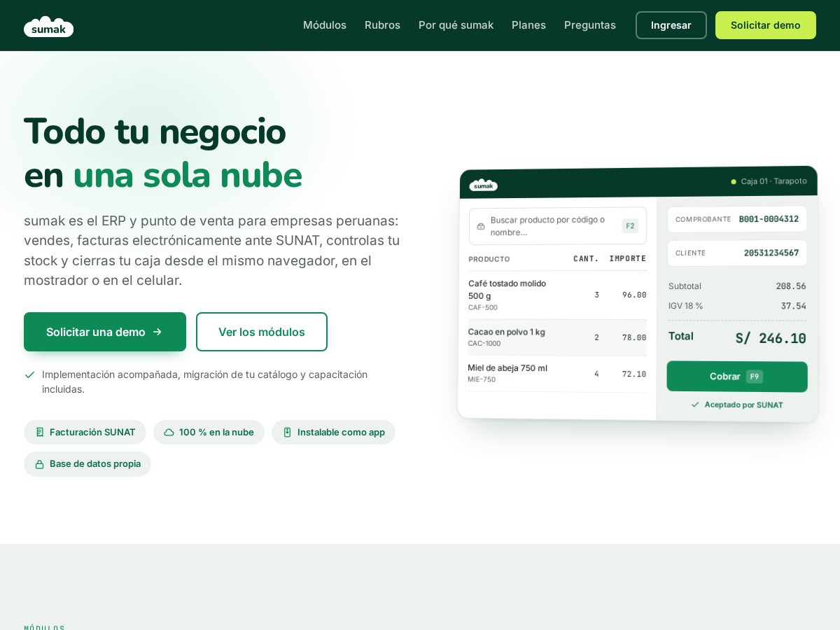Click the Comprobante B001-0004312 field
The image size is (840, 630).
[737, 219]
